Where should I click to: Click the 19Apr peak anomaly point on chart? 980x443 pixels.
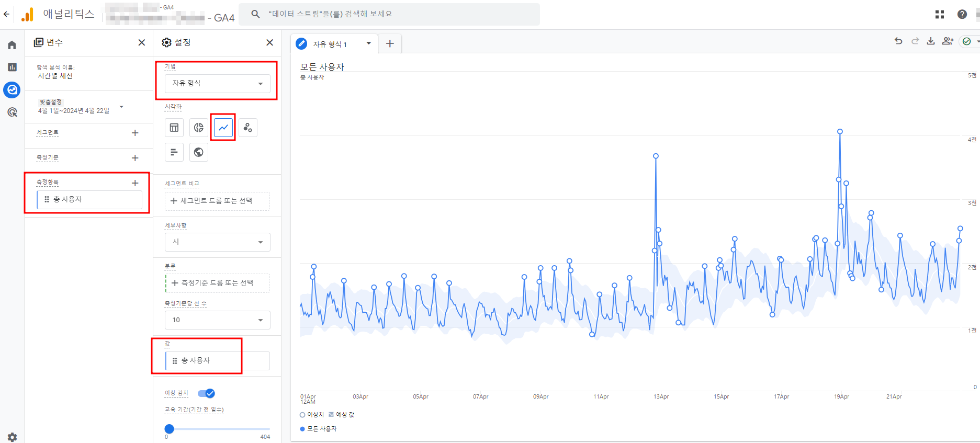coord(840,132)
